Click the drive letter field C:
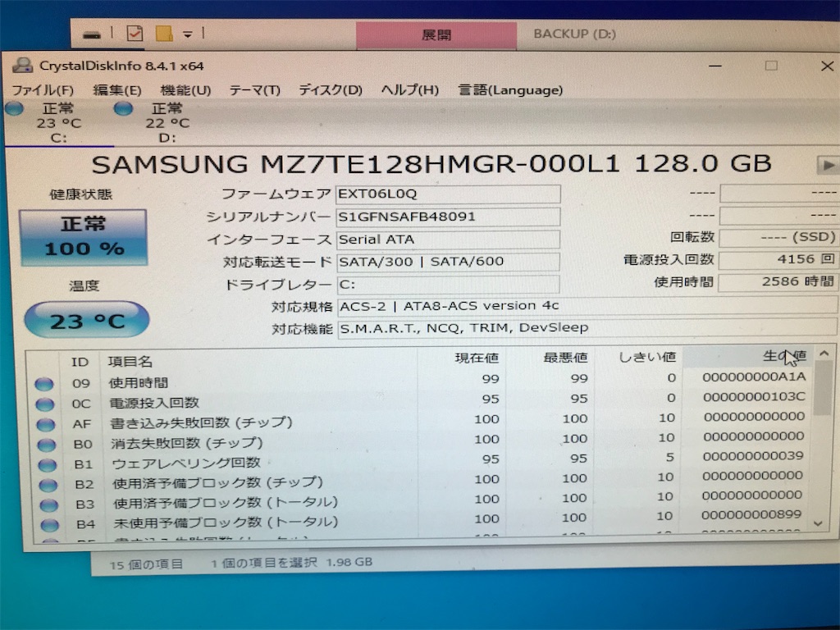840x630 pixels. [449, 285]
